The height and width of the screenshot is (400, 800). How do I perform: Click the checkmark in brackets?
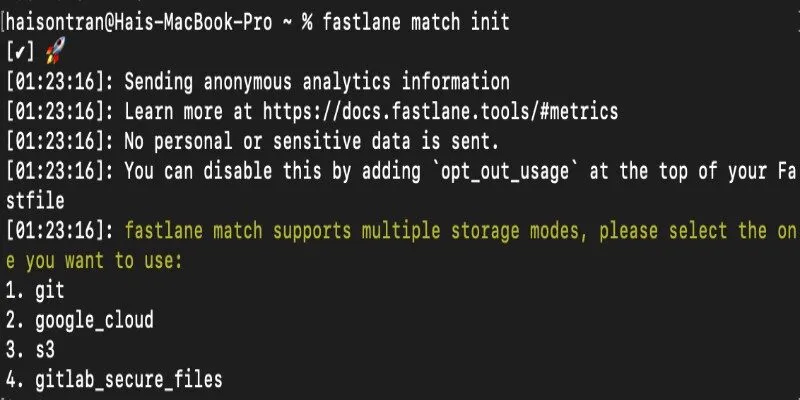pyautogui.click(x=20, y=52)
